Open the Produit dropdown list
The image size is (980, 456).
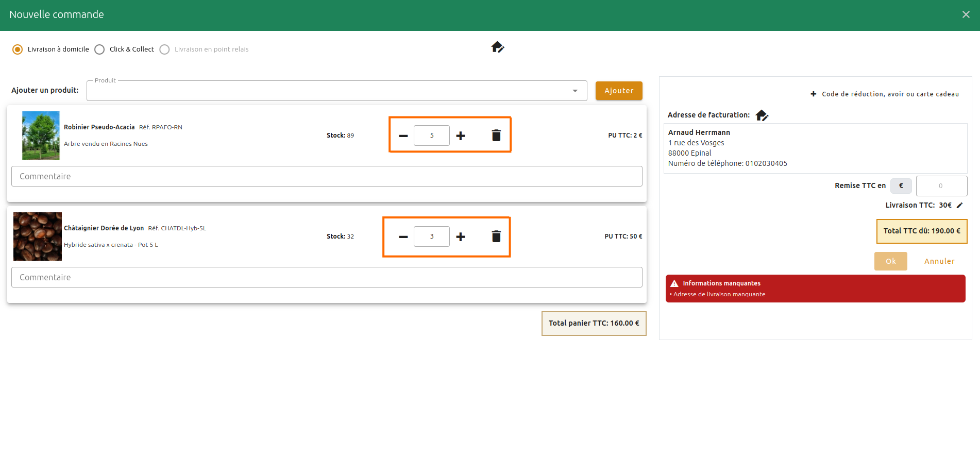575,91
